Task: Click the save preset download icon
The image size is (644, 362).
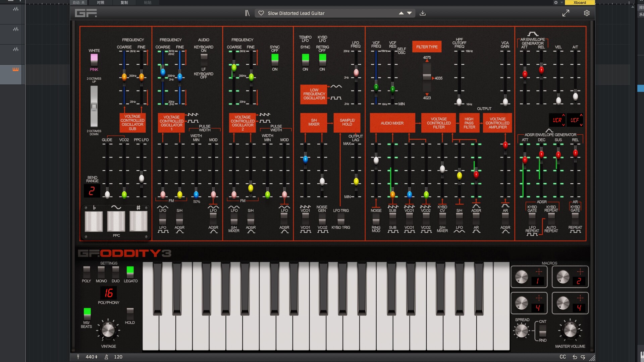Action: (423, 13)
